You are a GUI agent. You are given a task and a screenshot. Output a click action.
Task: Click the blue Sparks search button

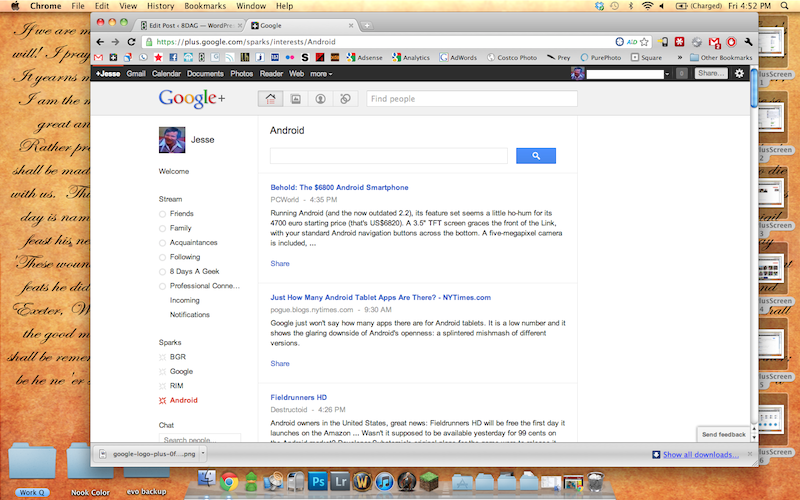(x=536, y=156)
